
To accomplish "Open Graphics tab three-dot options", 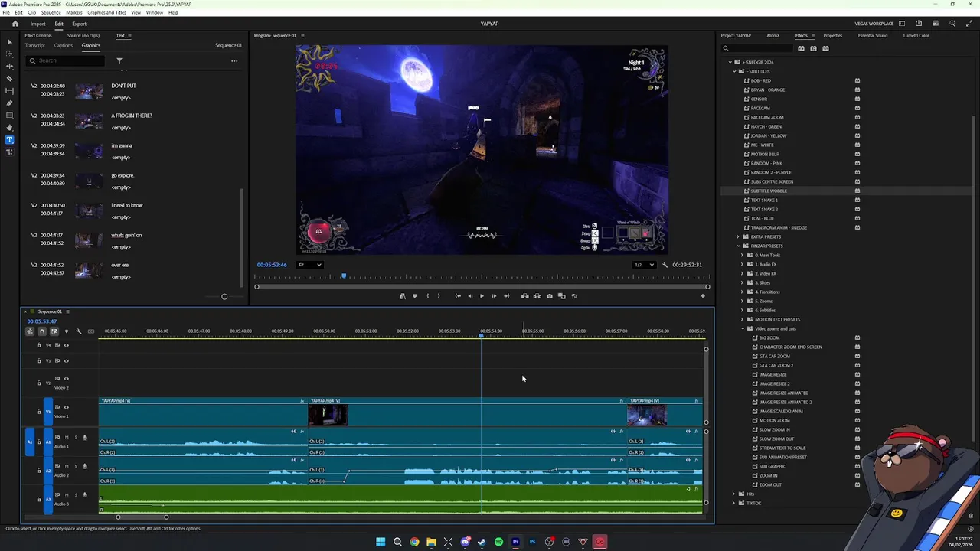I will (x=234, y=60).
